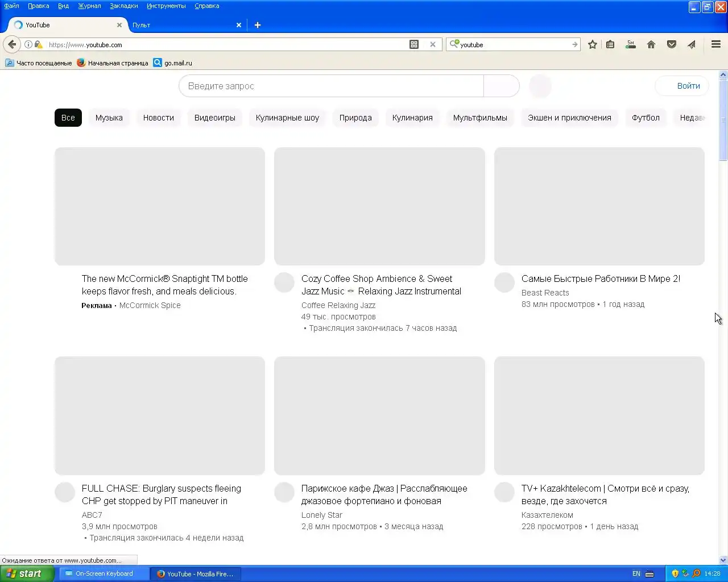Open the QR grid icon in the address bar
Viewport: 728px width, 582px height.
[x=414, y=44]
